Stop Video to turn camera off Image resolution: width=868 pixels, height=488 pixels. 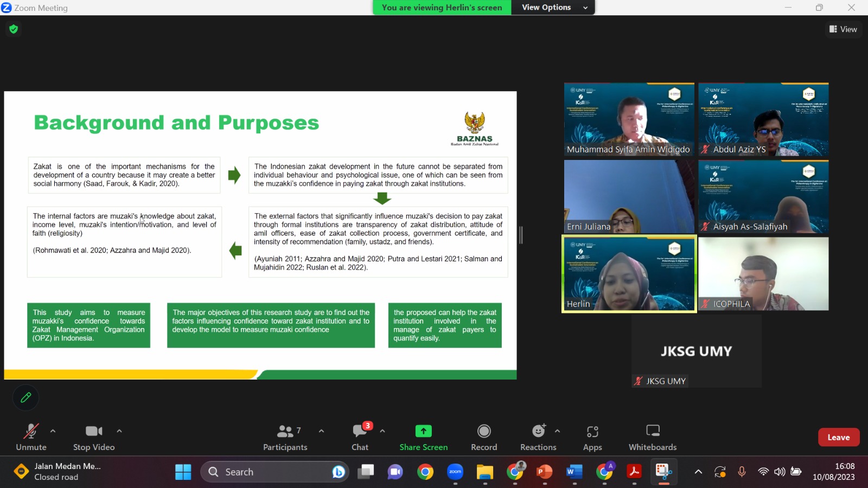click(94, 437)
